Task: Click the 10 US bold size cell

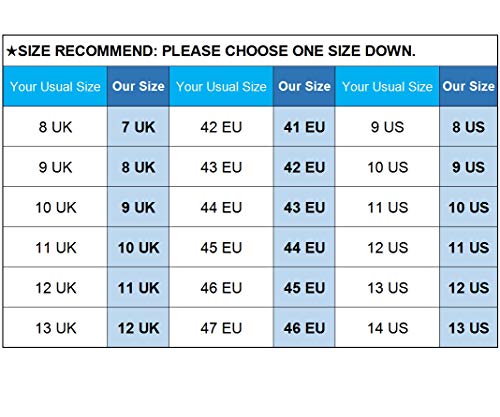Action: click(x=468, y=207)
